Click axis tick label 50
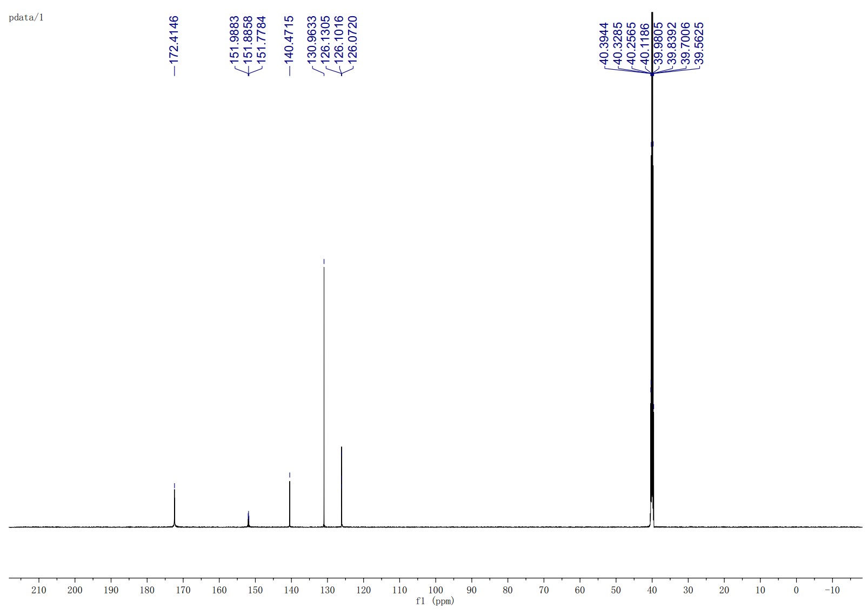The width and height of the screenshot is (868, 615). click(x=616, y=590)
